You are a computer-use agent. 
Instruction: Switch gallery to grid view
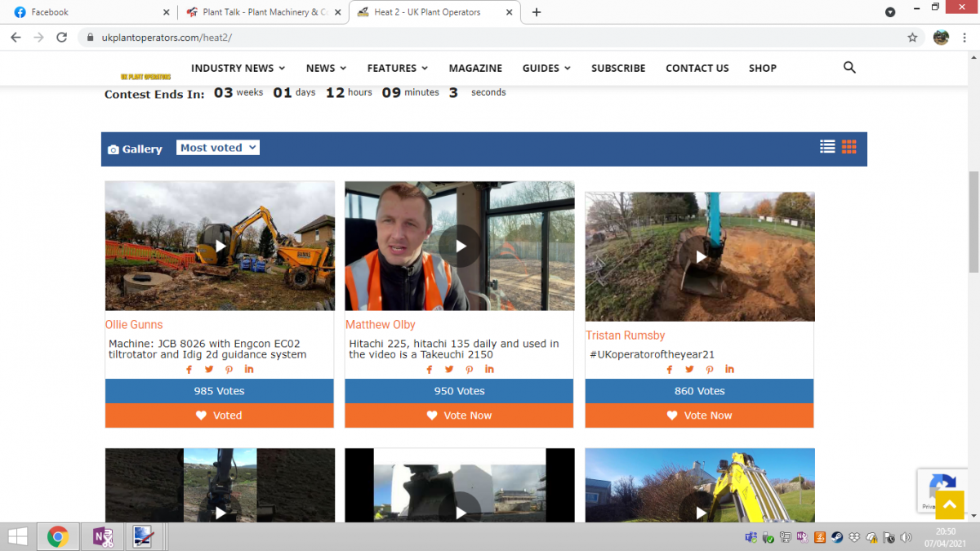(x=849, y=147)
